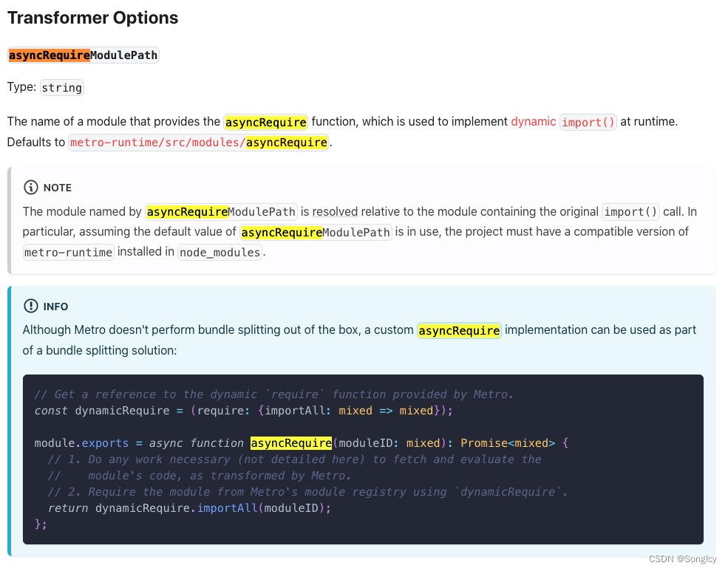Select the import() code token in NOTE
The height and width of the screenshot is (571, 728).
coord(630,211)
